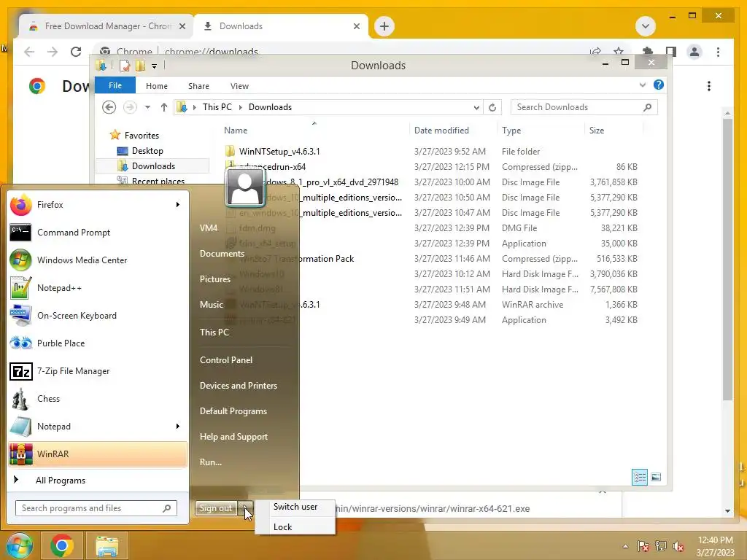Screen dimensions: 747x560
Task: Click the user account picture
Action: point(245,187)
